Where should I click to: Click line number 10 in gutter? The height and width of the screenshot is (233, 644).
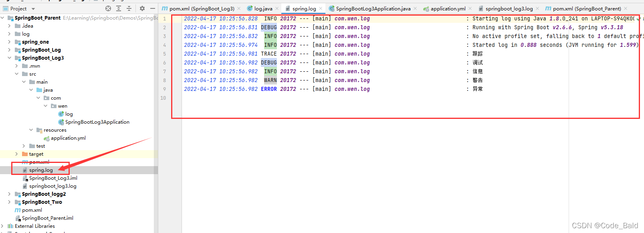[x=163, y=98]
